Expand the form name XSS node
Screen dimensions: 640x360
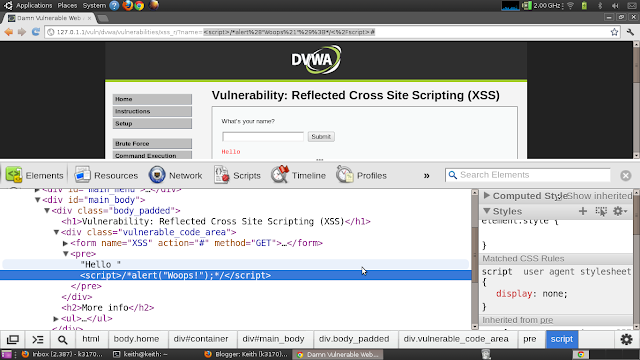coord(65,243)
